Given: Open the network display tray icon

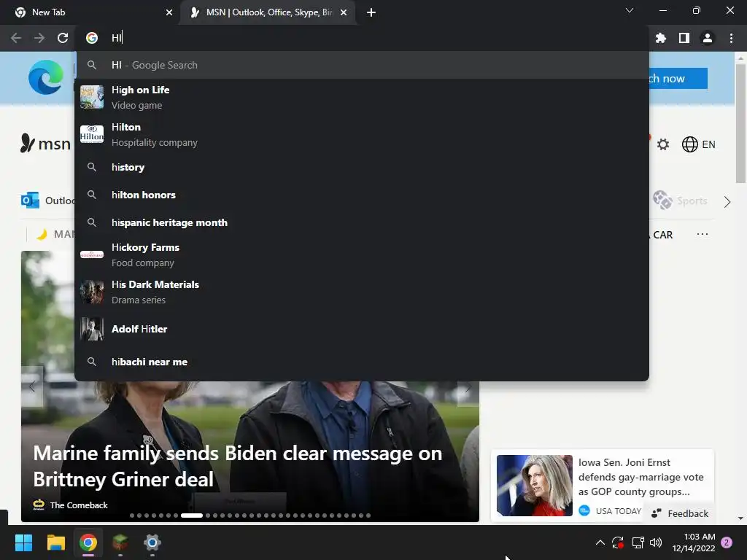Looking at the screenshot, I should click(x=638, y=542).
